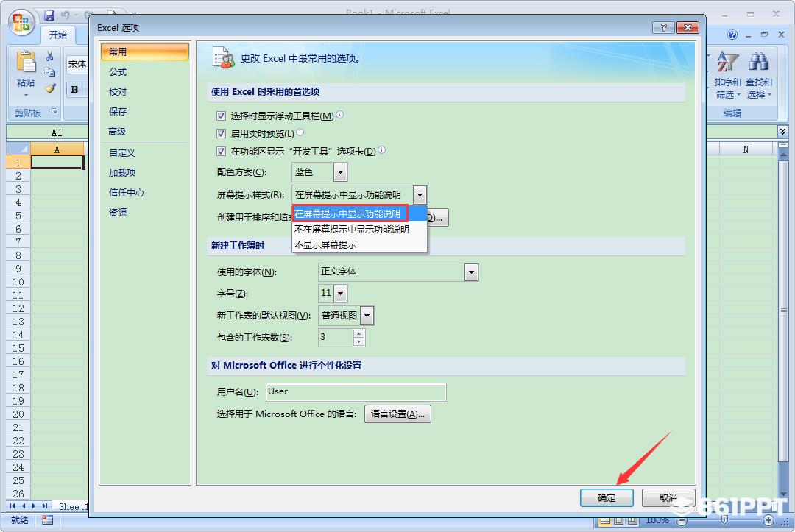This screenshot has width=795, height=532.
Task: Click macro record icon in status bar
Action: pyautogui.click(x=47, y=519)
